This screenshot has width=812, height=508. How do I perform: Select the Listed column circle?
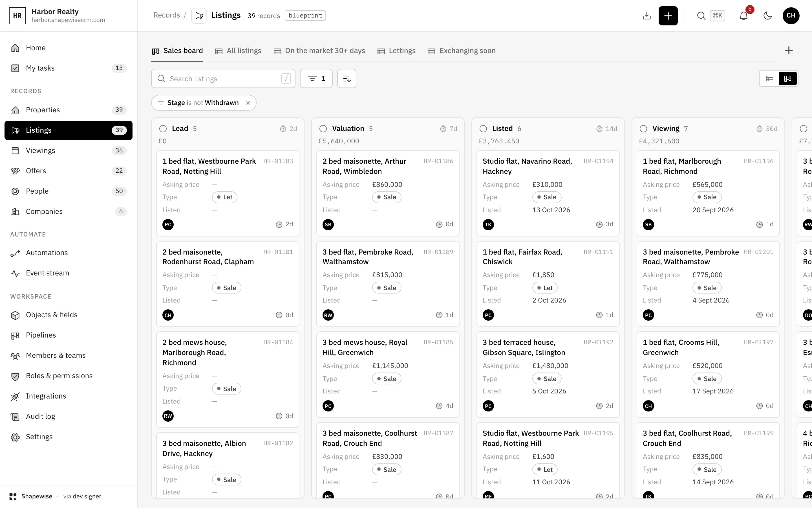pyautogui.click(x=483, y=129)
